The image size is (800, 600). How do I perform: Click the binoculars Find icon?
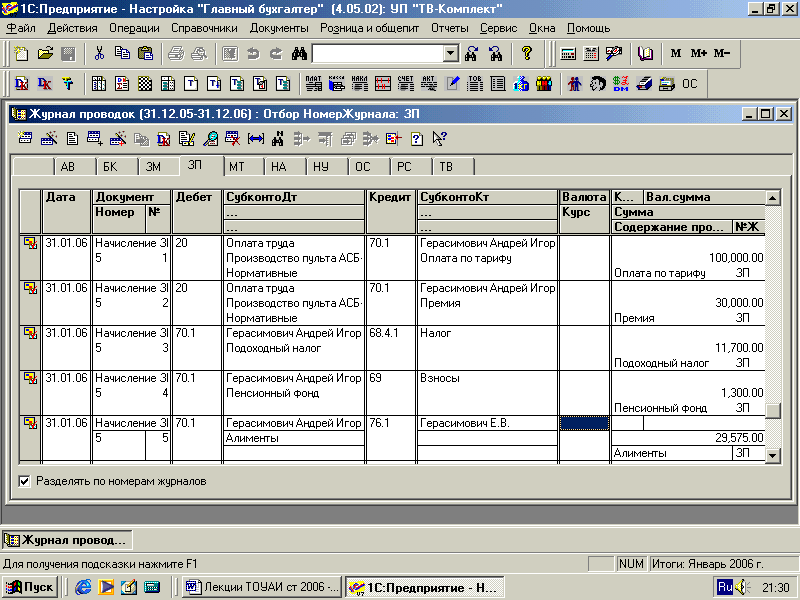click(x=299, y=54)
